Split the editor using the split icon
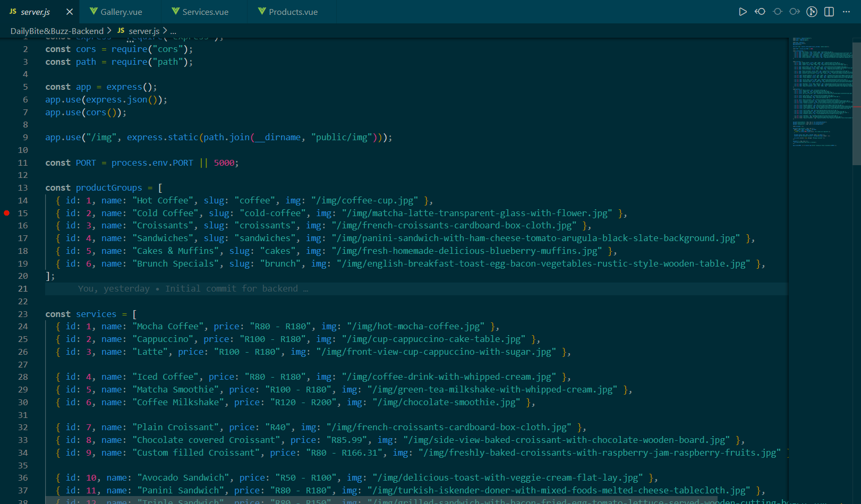Image resolution: width=861 pixels, height=504 pixels. tap(829, 11)
